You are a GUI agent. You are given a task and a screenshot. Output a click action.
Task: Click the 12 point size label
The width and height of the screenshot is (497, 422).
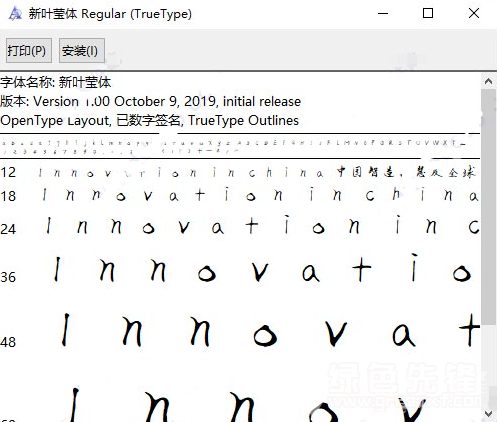8,172
